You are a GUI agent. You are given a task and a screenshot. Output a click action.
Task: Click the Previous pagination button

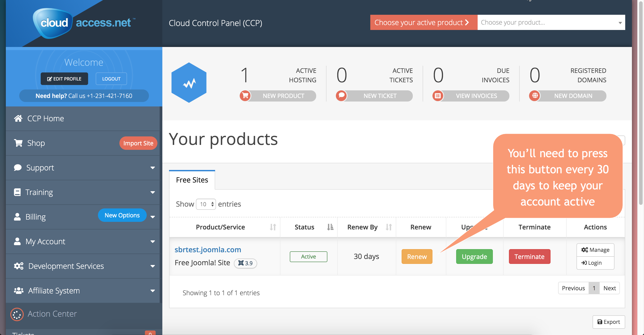coord(573,288)
